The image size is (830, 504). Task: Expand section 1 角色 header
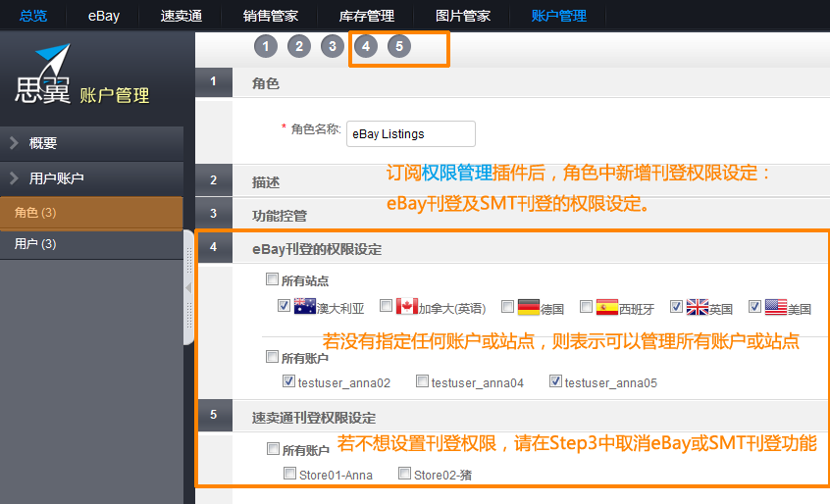pyautogui.click(x=512, y=82)
